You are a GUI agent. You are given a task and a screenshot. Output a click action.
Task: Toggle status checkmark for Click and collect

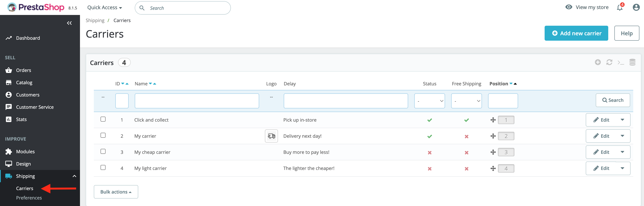(429, 120)
